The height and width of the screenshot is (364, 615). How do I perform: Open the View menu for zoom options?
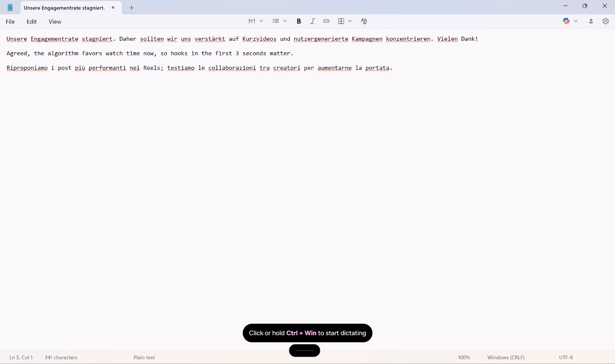pyautogui.click(x=55, y=22)
